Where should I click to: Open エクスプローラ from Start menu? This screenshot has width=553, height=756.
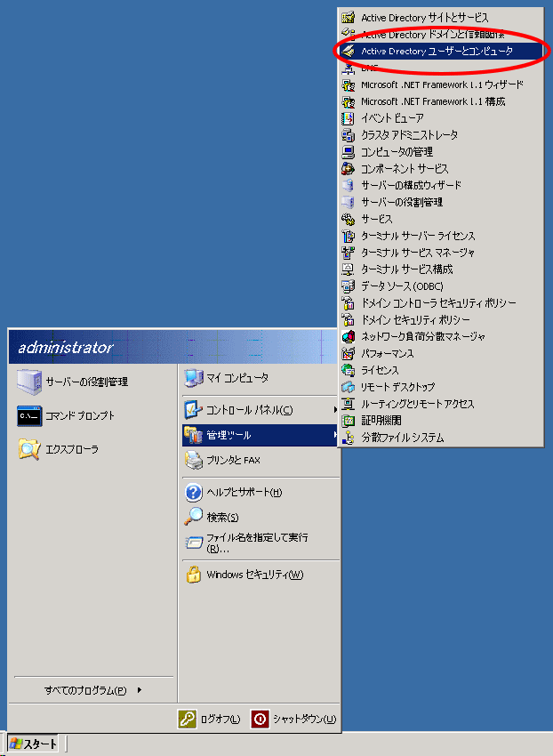pyautogui.click(x=92, y=449)
